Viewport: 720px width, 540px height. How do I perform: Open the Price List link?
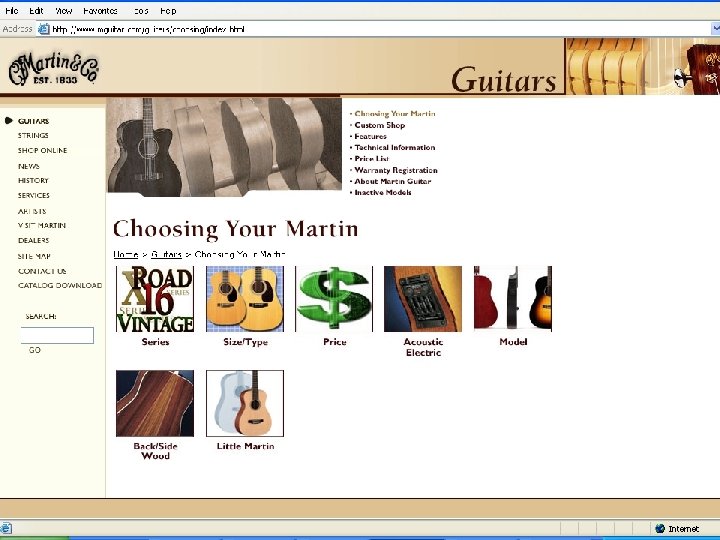tap(372, 158)
